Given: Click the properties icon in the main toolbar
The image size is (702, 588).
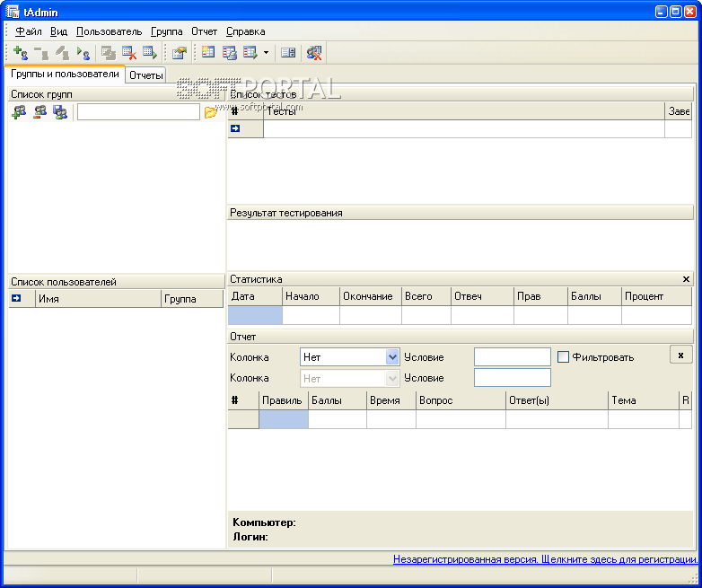Looking at the screenshot, I should tap(179, 53).
